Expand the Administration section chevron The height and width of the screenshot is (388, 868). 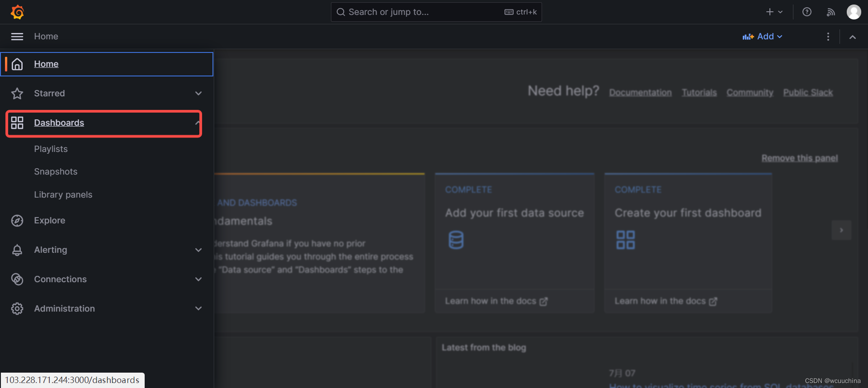point(198,309)
